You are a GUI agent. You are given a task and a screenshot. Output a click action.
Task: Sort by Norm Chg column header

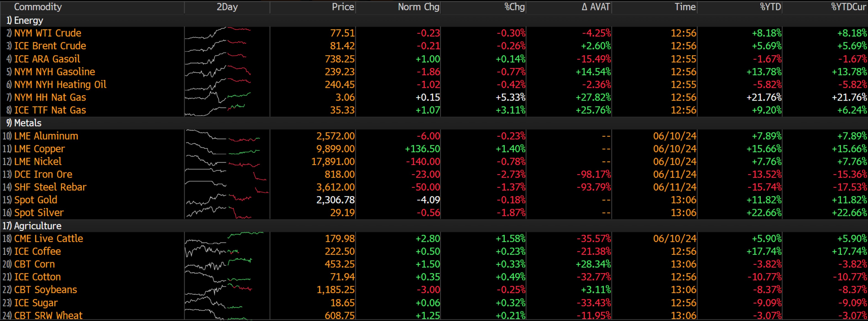(x=418, y=7)
